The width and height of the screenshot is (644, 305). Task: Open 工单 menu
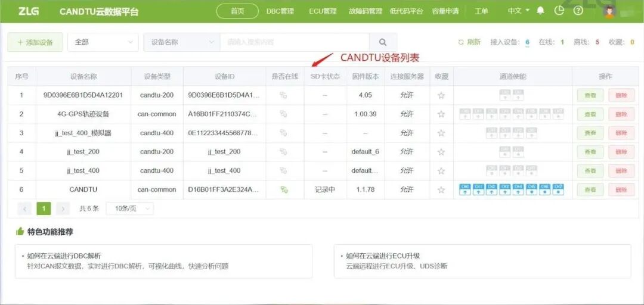pyautogui.click(x=481, y=11)
